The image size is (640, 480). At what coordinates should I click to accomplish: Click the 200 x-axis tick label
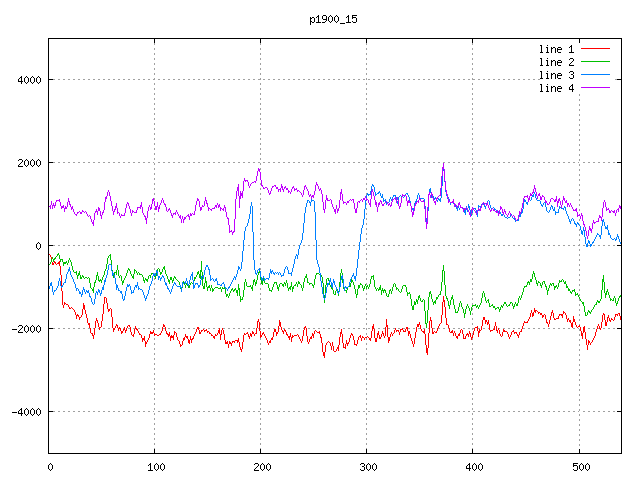[x=261, y=466]
